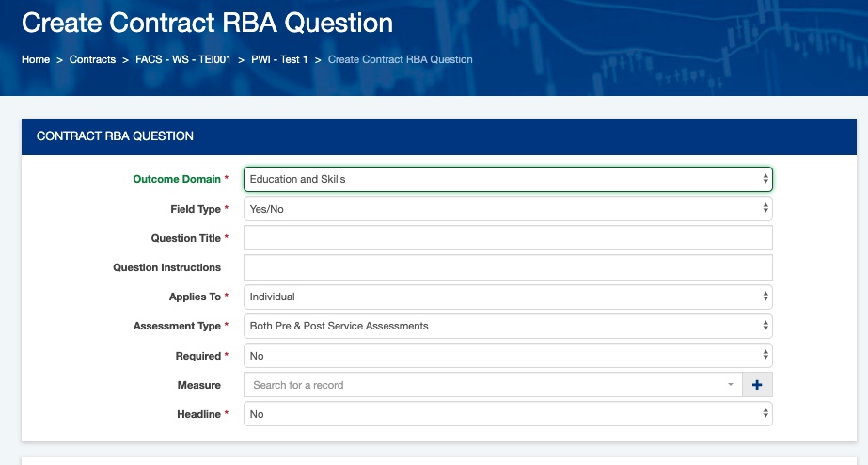868x465 pixels.
Task: Select the 'Create Contract RBA Question' breadcrumb text
Action: coord(401,59)
